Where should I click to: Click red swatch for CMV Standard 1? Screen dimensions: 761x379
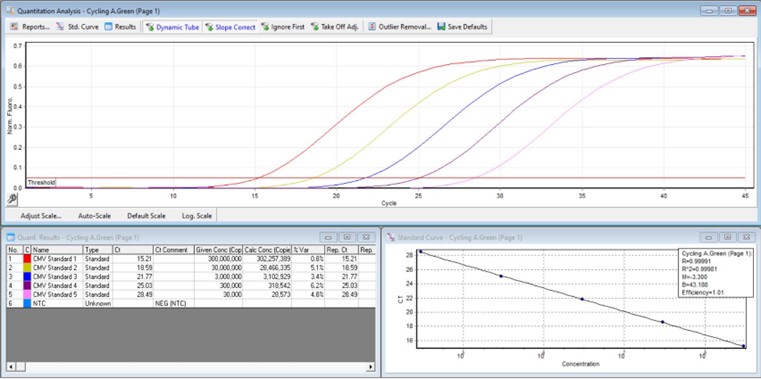pos(28,259)
